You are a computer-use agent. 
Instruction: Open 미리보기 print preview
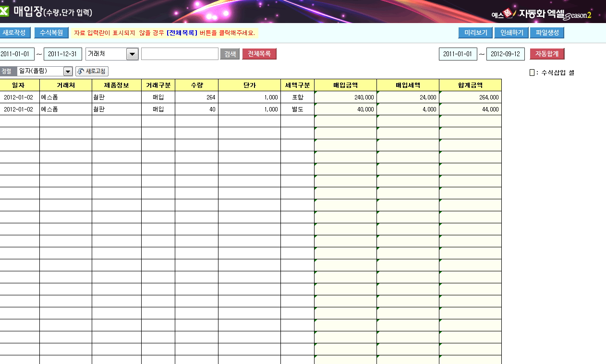pos(475,33)
